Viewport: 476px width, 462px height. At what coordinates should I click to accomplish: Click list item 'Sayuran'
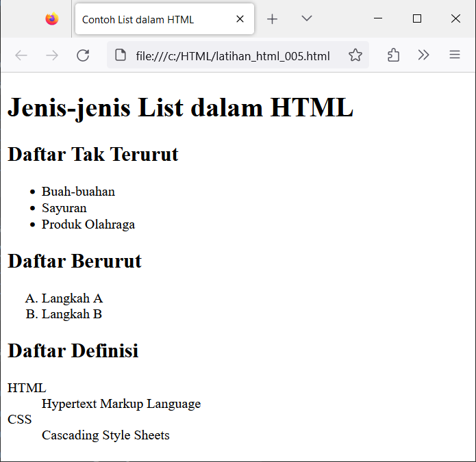pos(64,208)
